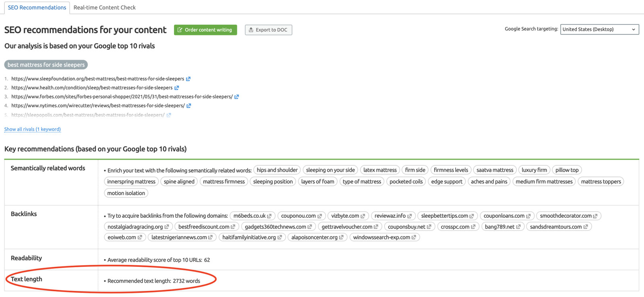The height and width of the screenshot is (297, 644).
Task: Open external link icon in couponou.com tag
Action: click(320, 216)
